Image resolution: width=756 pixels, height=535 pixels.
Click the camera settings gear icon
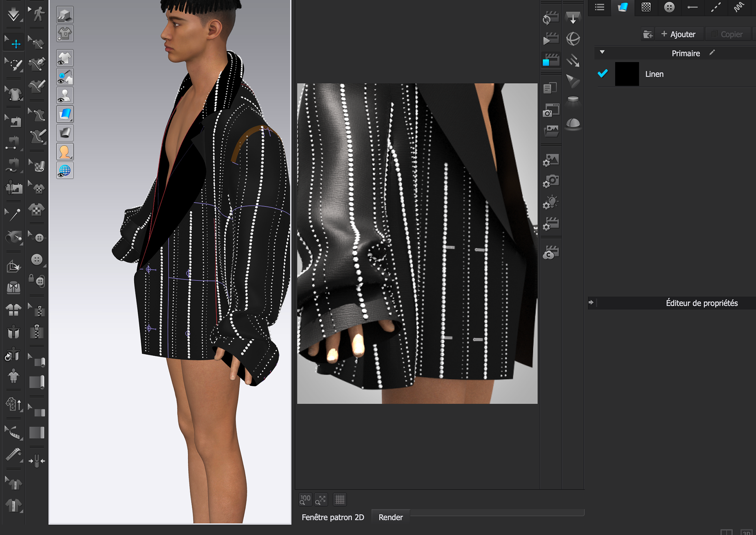551,181
